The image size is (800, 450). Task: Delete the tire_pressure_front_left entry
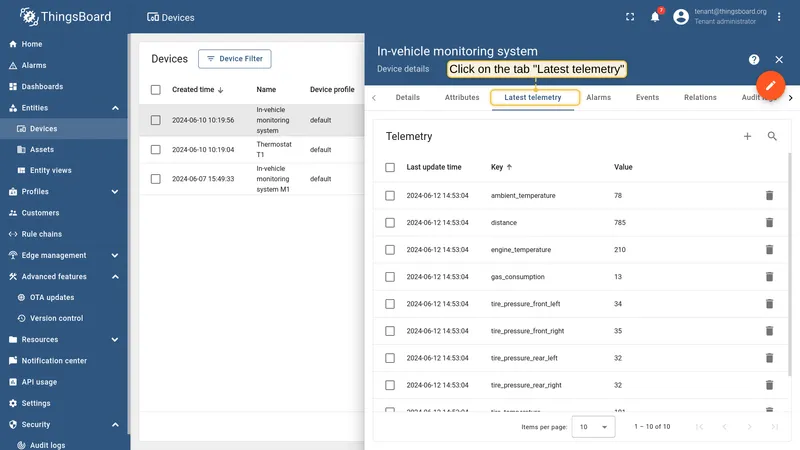point(769,304)
